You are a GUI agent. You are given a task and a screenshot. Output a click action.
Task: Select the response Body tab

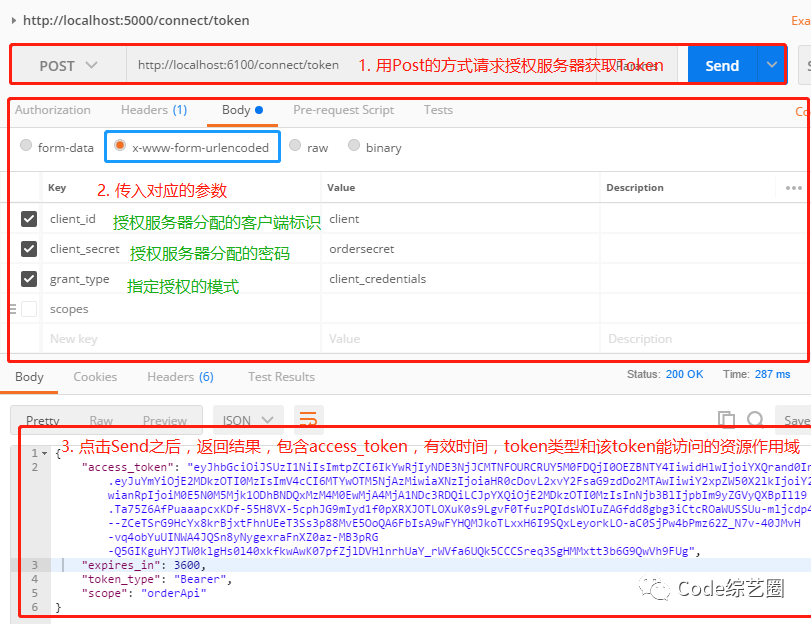tap(29, 377)
